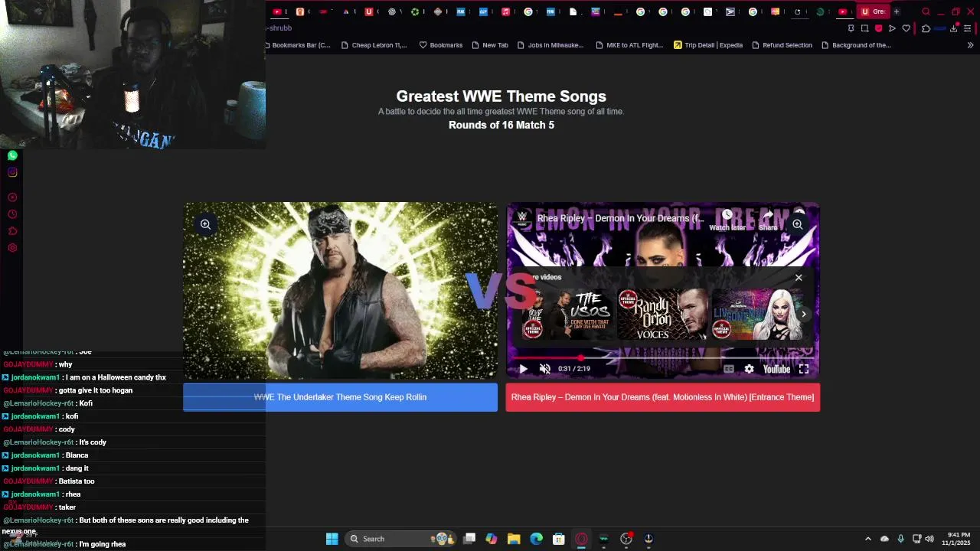980x551 pixels.
Task: Open Randy Orton Voices video thumbnail
Action: point(662,314)
